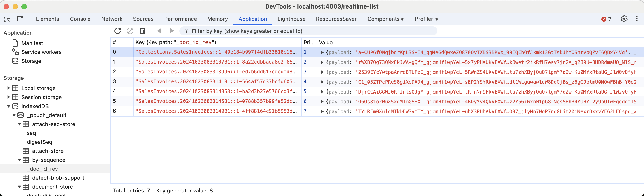Open the DevTools more options menu

pyautogui.click(x=636, y=19)
